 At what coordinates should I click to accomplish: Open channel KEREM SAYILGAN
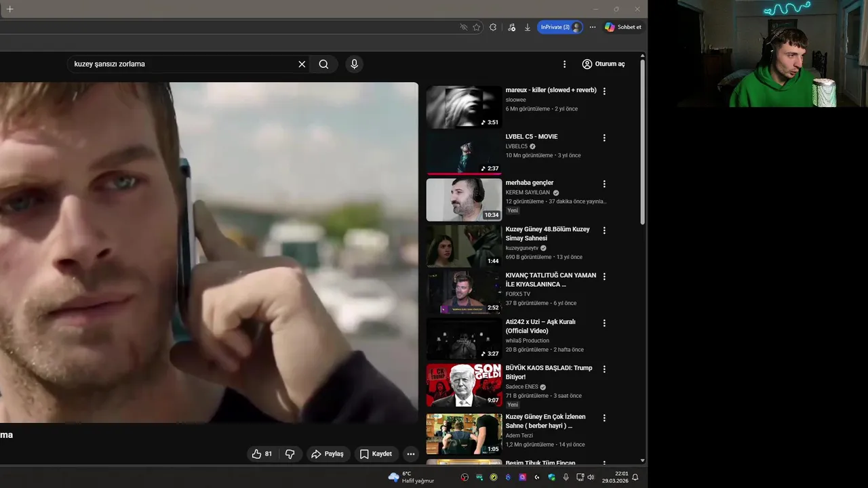coord(528,192)
